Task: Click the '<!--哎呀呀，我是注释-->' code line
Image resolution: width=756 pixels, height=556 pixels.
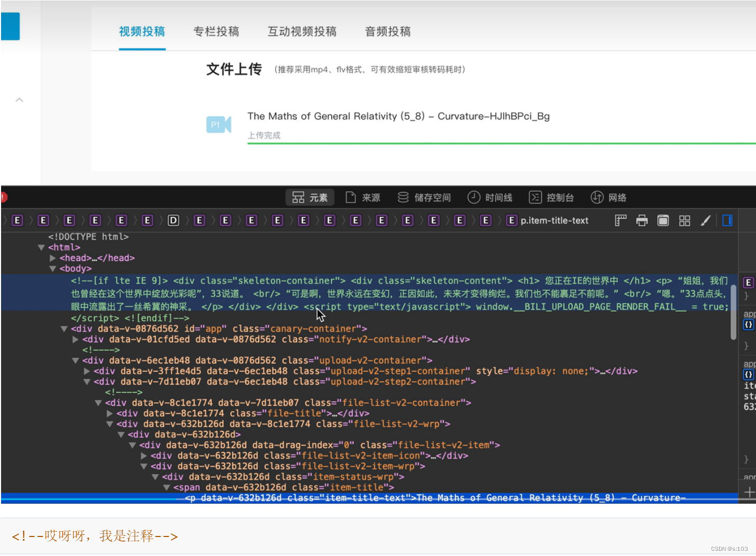Action: coord(95,536)
